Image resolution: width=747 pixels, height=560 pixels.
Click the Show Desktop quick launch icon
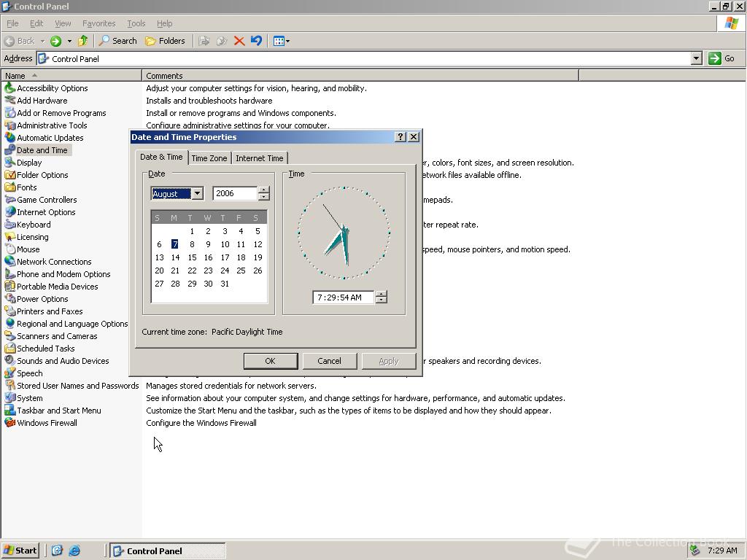57,551
